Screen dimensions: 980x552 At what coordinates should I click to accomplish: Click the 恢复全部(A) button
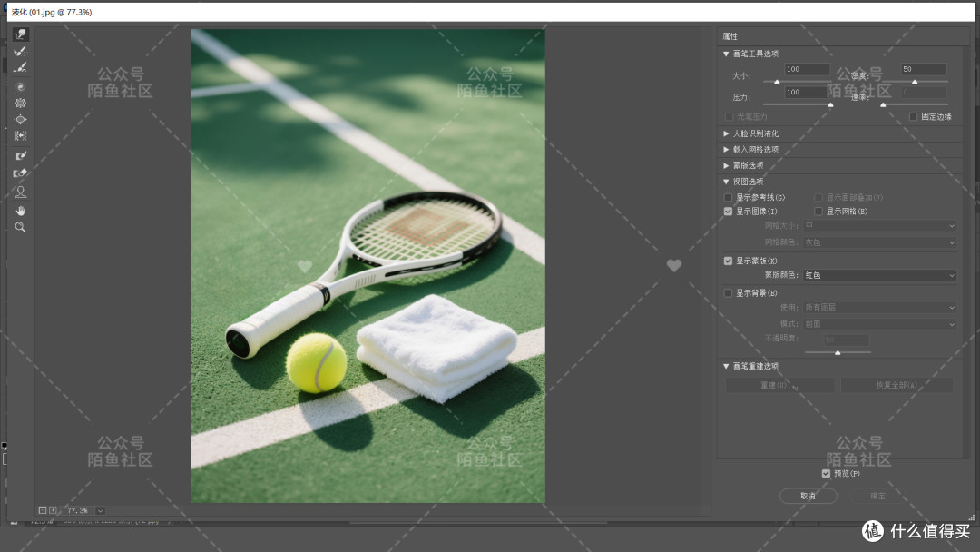point(897,385)
